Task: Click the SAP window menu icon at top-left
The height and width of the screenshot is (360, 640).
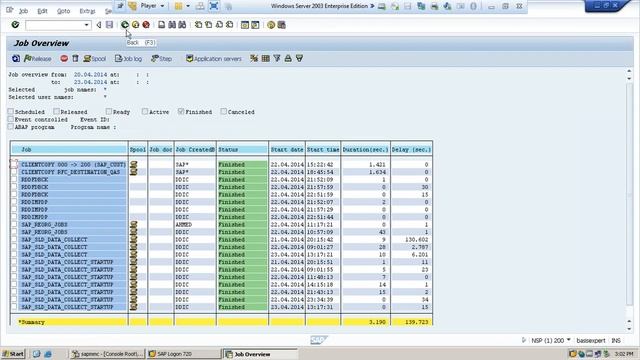Action: tap(9, 10)
